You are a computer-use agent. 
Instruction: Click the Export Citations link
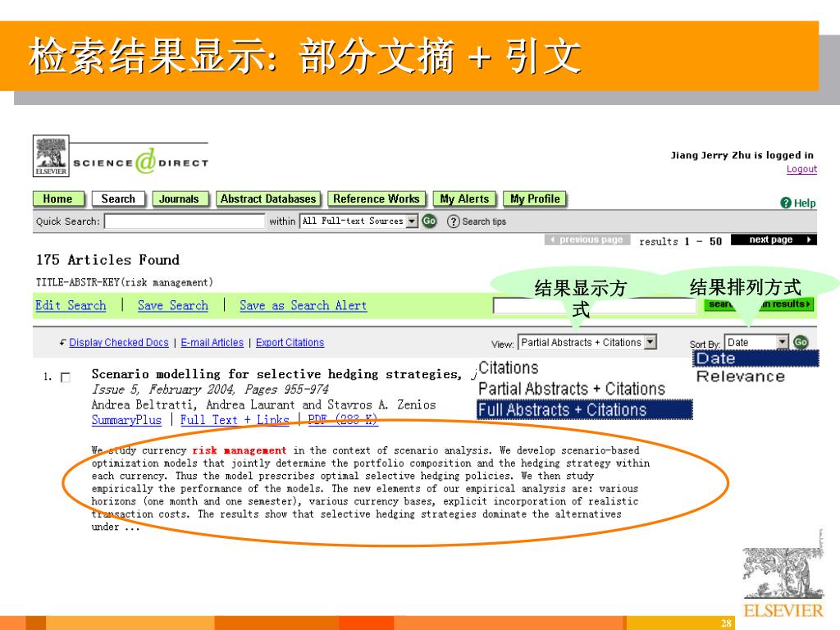tap(290, 342)
